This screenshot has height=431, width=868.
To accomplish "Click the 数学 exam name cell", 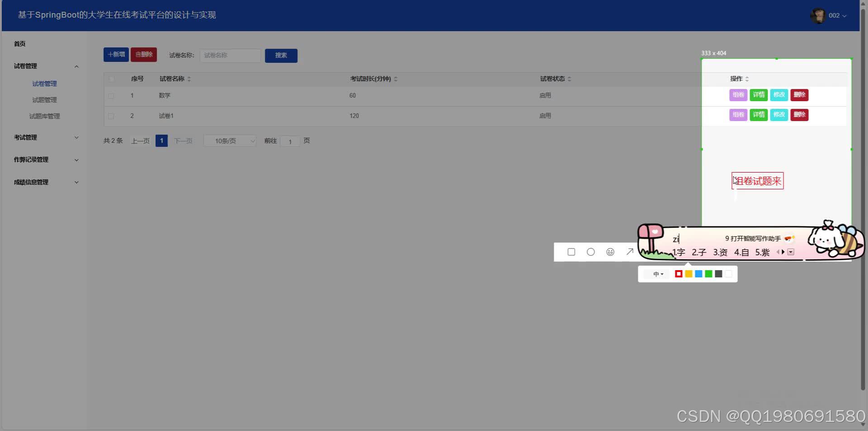I will [x=165, y=96].
